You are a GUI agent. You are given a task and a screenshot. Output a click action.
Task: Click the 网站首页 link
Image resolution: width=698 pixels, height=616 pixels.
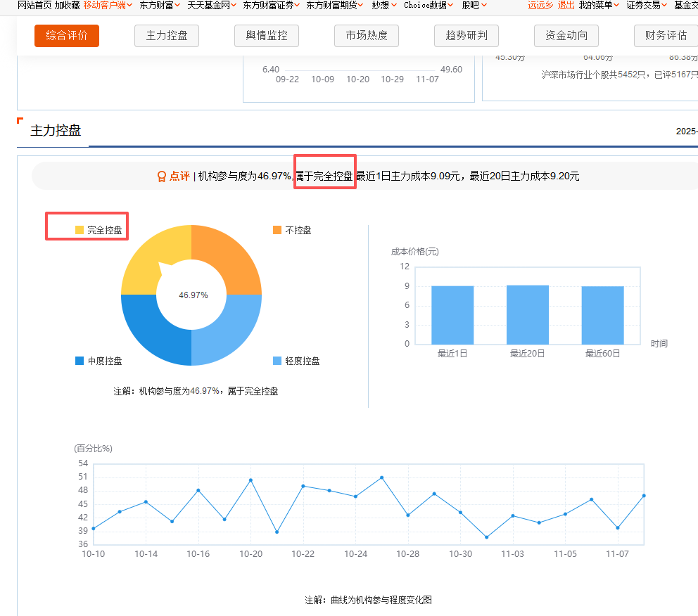click(34, 5)
